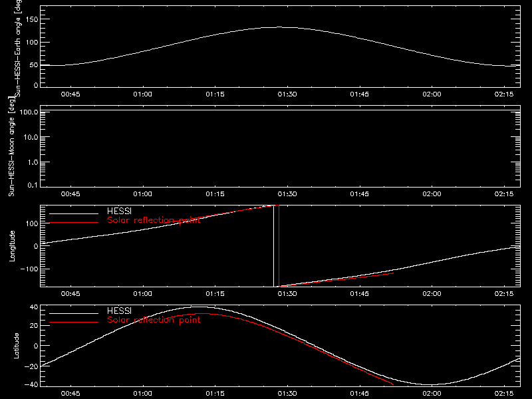Click the HESSI legend label in Longitude plot
This screenshot has height=399, width=532.
click(x=119, y=211)
